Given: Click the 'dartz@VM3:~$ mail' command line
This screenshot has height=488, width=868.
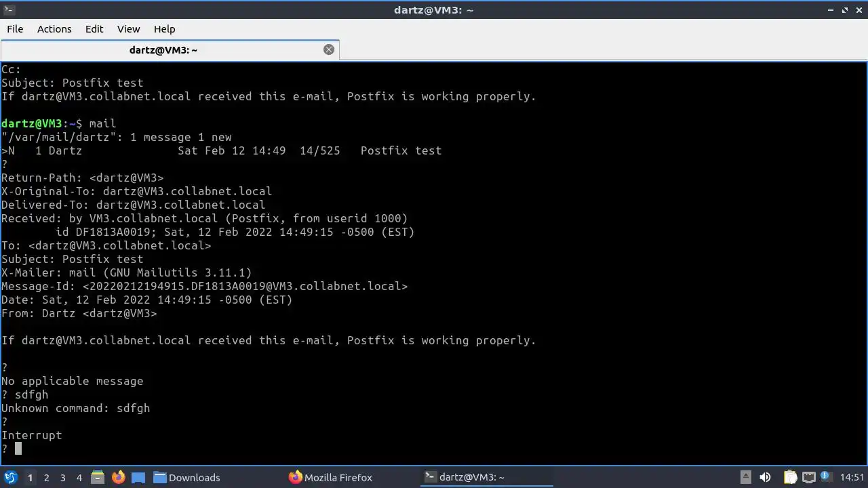Looking at the screenshot, I should (58, 123).
